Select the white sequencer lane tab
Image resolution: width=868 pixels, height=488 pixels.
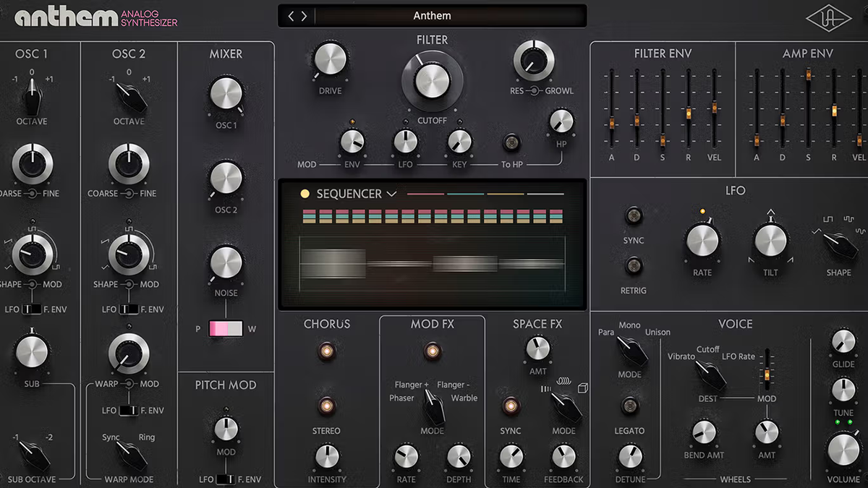[x=545, y=194]
